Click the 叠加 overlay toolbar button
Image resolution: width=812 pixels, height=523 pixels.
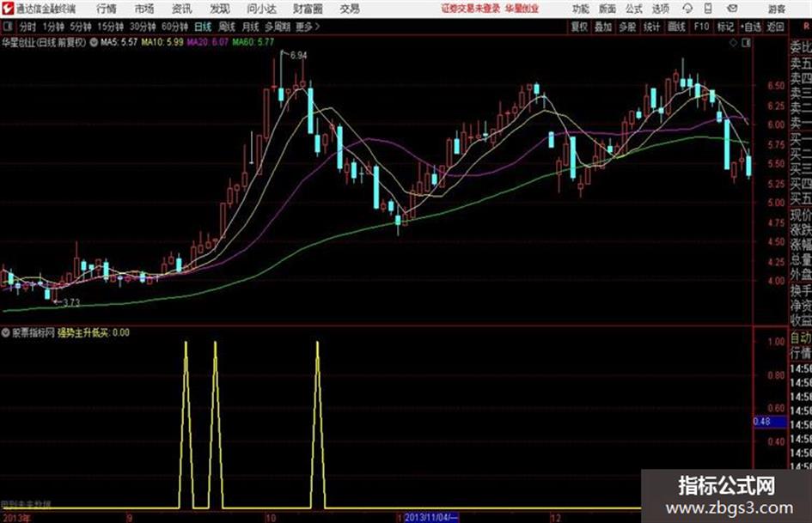point(603,27)
